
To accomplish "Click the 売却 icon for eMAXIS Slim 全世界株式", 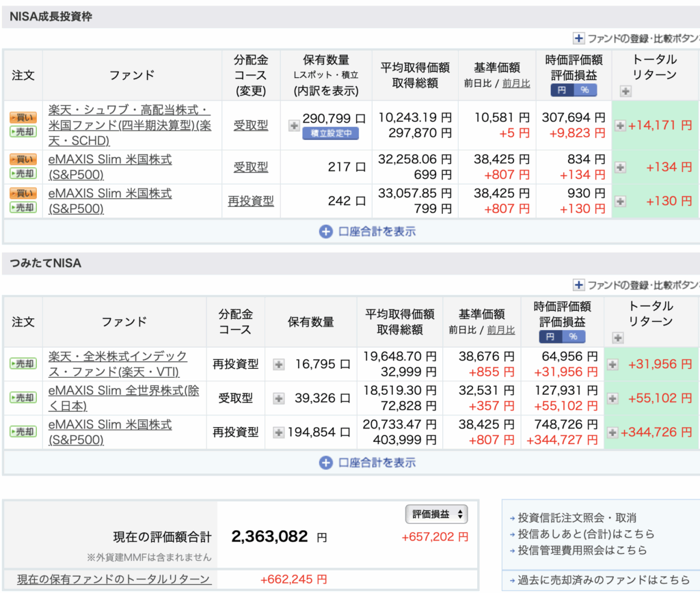I will coord(23,398).
